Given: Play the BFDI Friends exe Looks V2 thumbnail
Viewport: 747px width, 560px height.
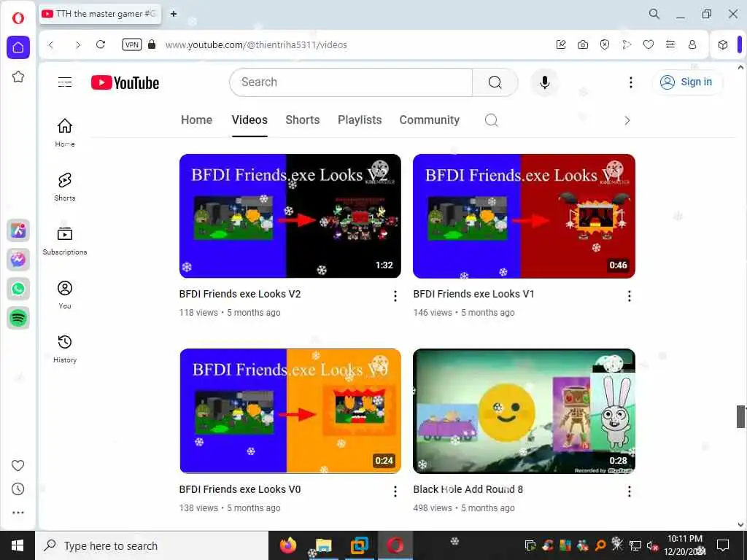Looking at the screenshot, I should (x=290, y=216).
